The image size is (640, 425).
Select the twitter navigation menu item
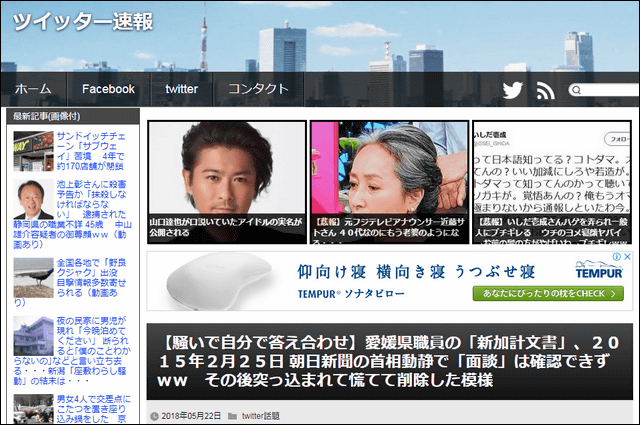[181, 89]
